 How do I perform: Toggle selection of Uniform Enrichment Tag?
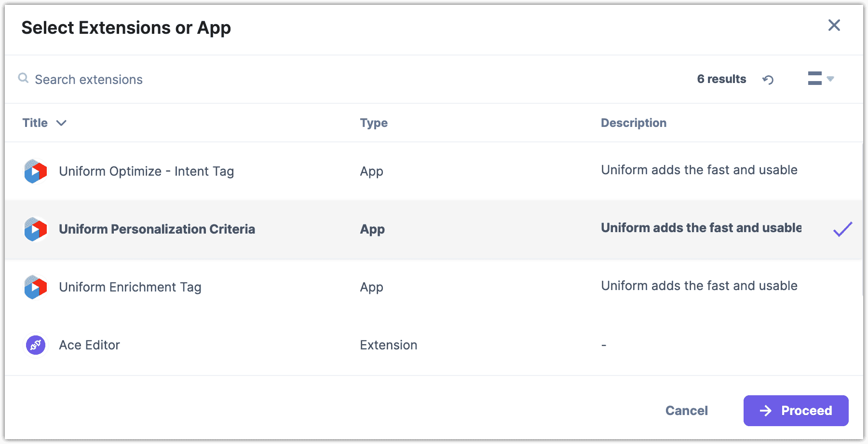pos(289,287)
